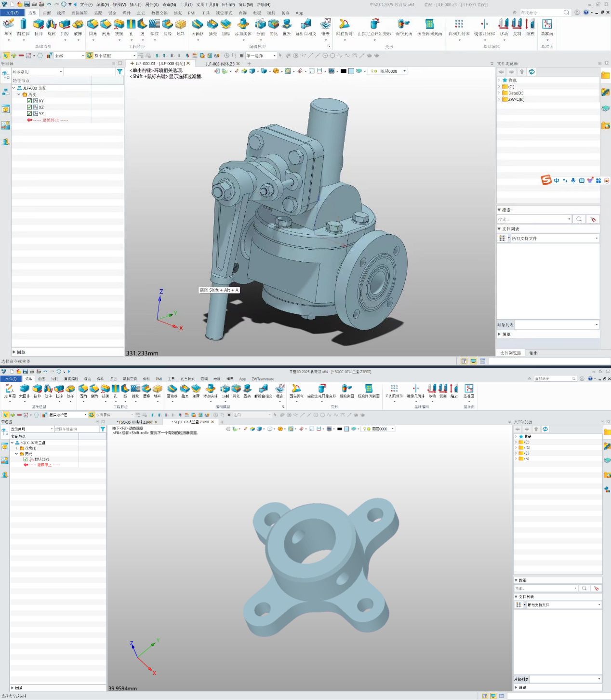Switch to the 装配 ribbon tab in top window
This screenshot has width=611, height=700.
98,13
